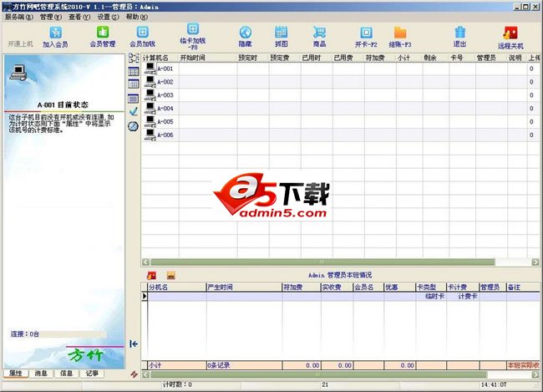
Task: Select 临卡加钱-F8 toolbar icon
Action: [x=193, y=36]
